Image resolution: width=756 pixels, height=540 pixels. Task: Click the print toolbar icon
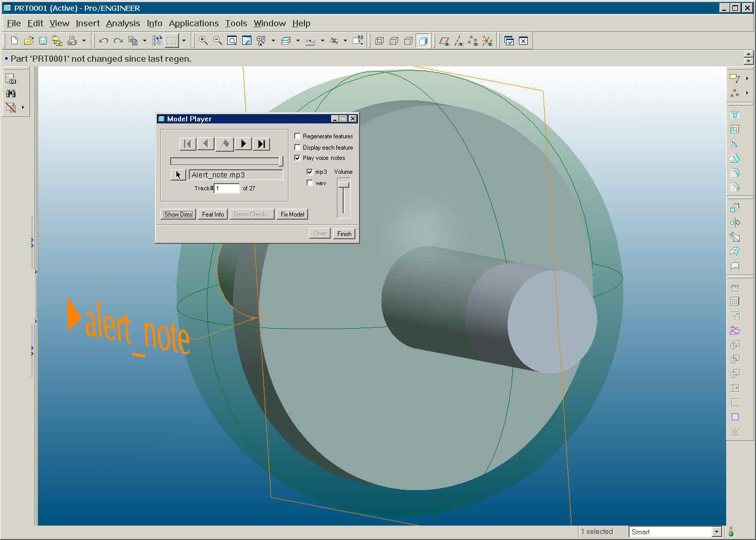pyautogui.click(x=72, y=41)
